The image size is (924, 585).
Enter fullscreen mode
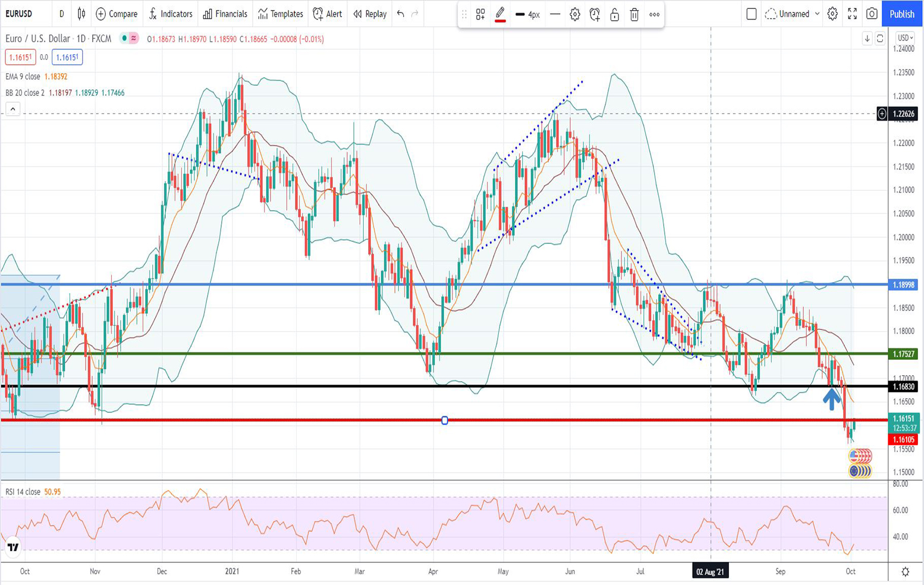point(852,14)
